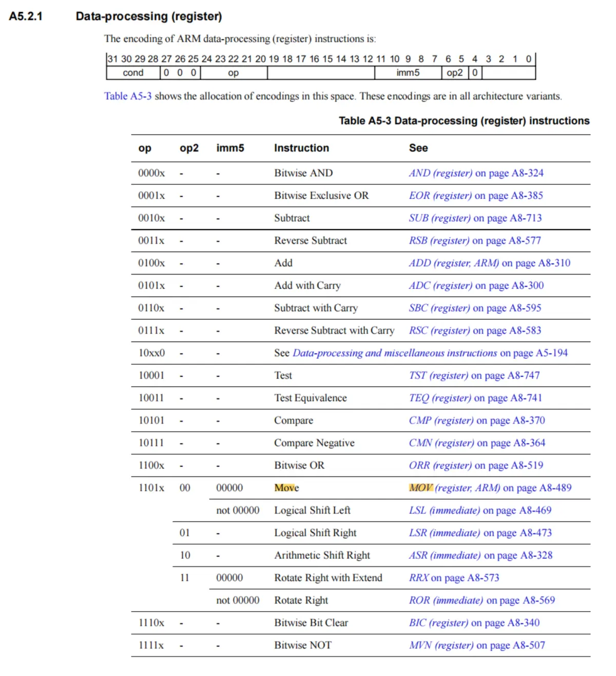Select the 'Bitwise Exclusive OR' instruction text

(x=321, y=196)
